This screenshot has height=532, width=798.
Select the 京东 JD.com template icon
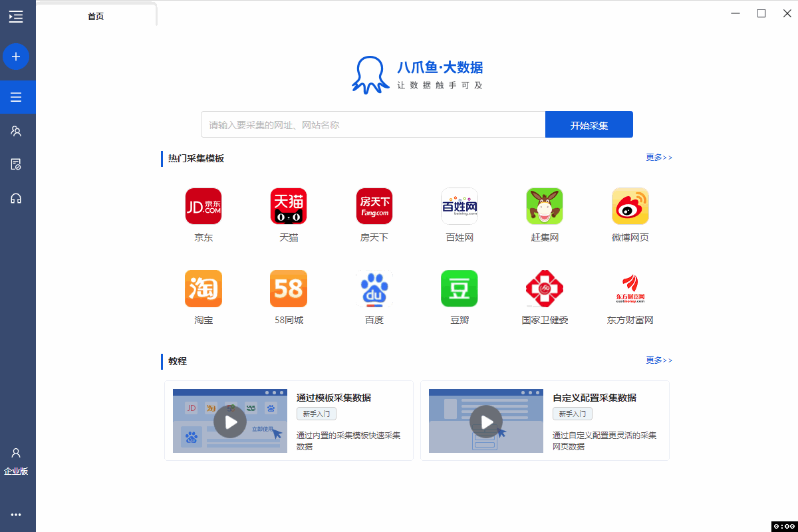pyautogui.click(x=203, y=206)
